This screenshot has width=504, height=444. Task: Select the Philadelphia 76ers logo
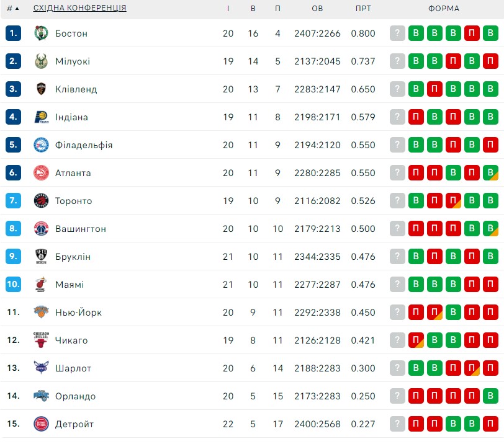(x=41, y=144)
